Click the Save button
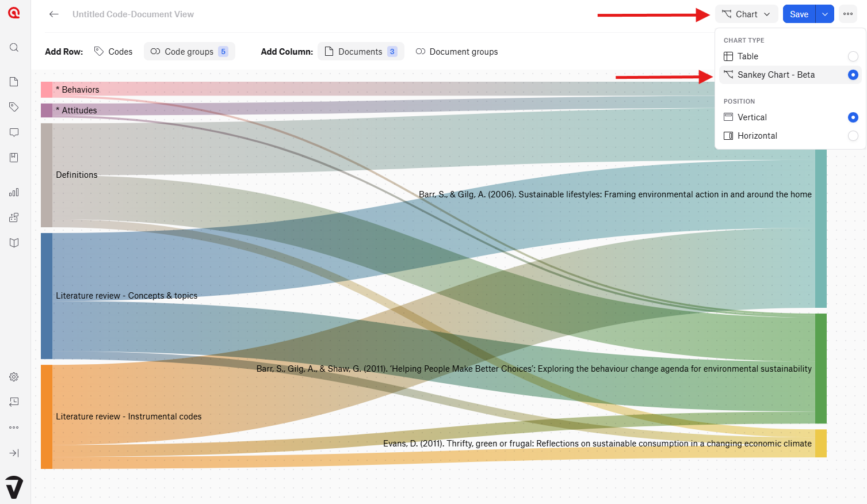 pos(799,14)
